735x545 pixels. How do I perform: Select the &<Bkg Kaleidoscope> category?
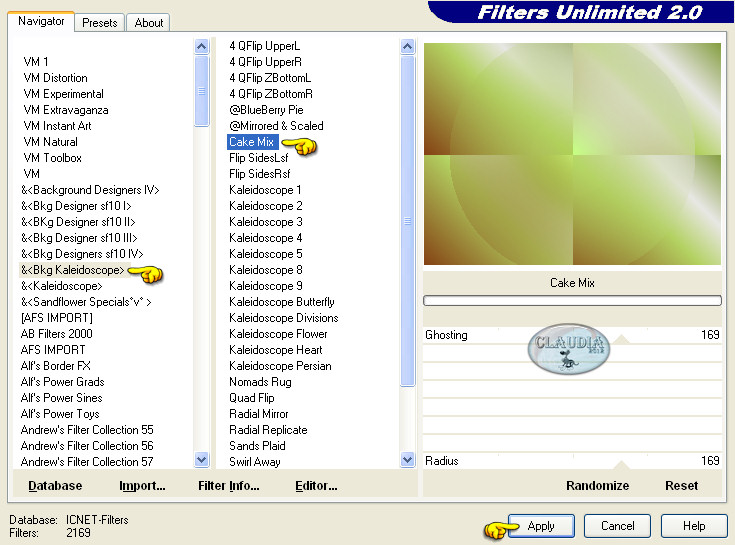pos(73,270)
